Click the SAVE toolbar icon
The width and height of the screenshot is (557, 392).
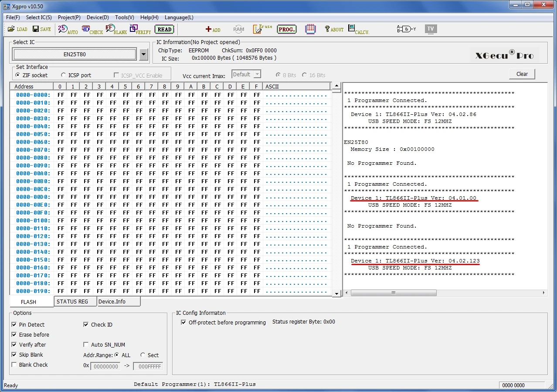click(41, 29)
